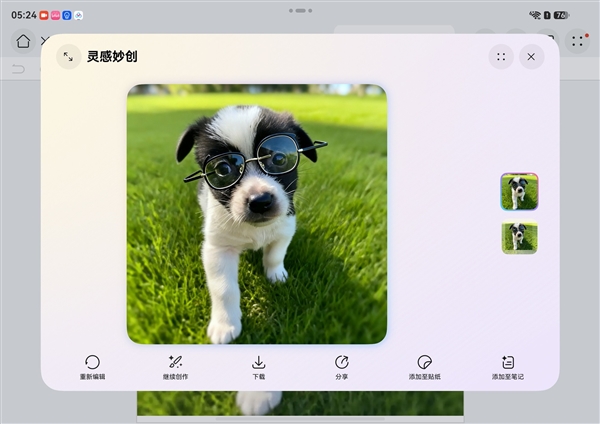
Task: Select the first puppy thumbnail variant
Action: click(x=519, y=191)
